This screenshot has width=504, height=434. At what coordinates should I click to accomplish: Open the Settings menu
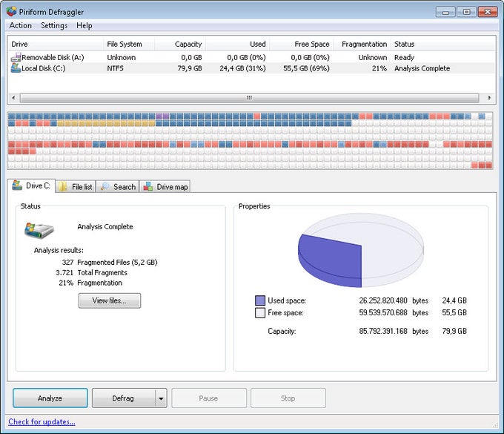54,25
